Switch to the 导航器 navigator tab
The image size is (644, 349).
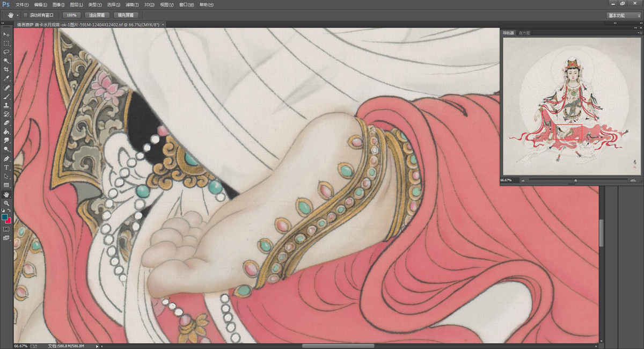point(508,33)
